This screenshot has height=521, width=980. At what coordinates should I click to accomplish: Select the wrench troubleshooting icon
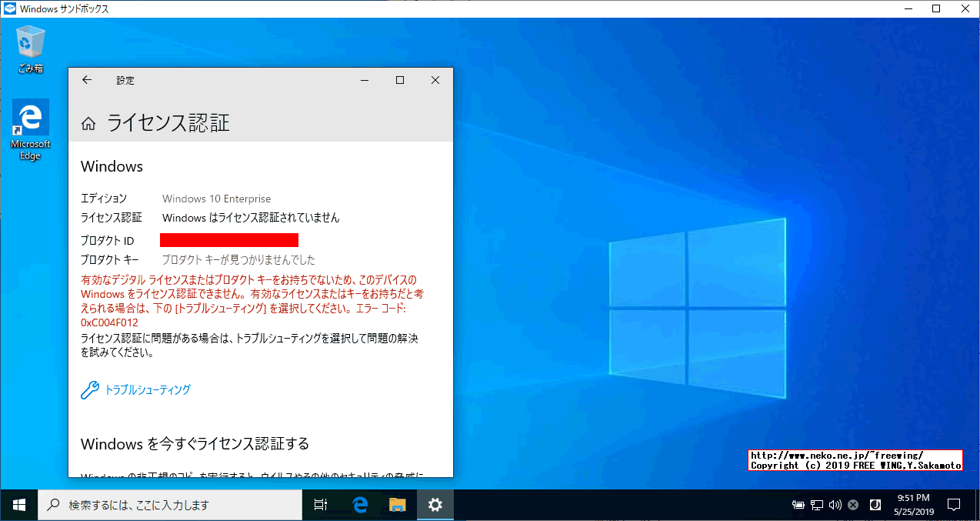pyautogui.click(x=88, y=390)
